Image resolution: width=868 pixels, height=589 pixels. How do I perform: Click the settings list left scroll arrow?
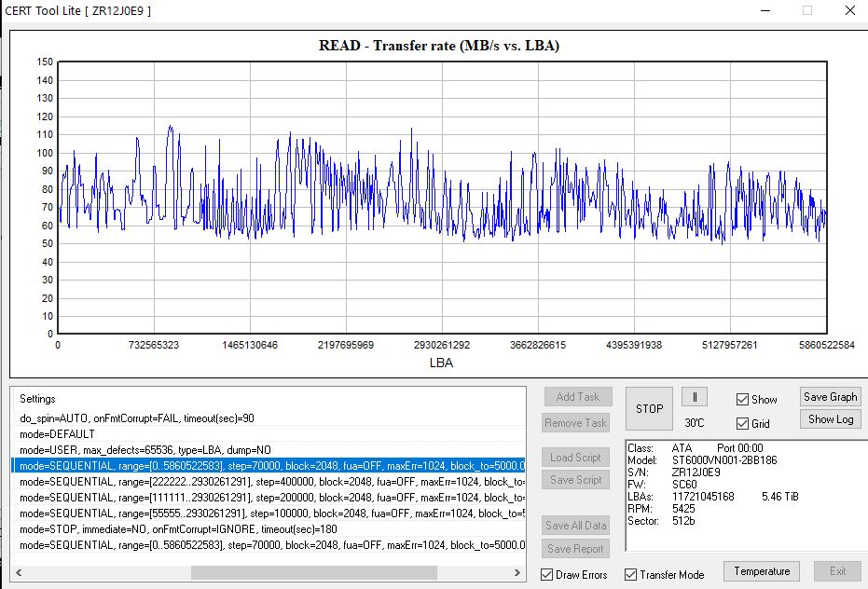(21, 572)
